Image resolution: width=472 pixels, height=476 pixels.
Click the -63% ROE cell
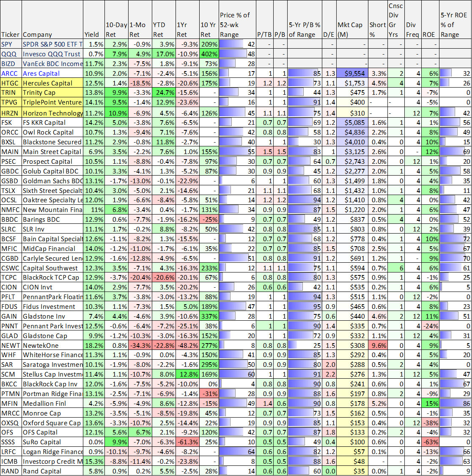[x=430, y=442]
